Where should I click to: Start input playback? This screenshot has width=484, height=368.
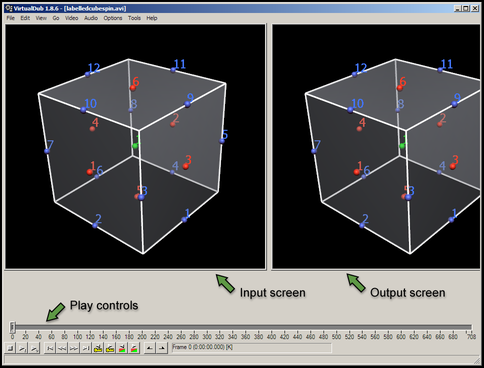(x=22, y=348)
